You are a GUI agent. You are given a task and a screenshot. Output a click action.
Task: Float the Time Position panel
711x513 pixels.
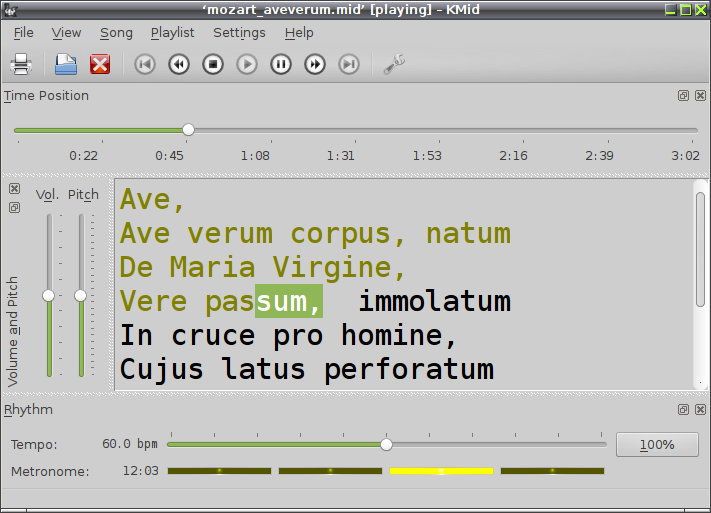(x=683, y=95)
